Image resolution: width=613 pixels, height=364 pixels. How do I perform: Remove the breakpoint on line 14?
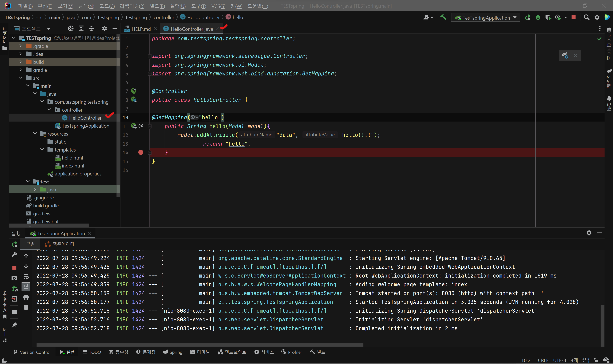click(141, 152)
